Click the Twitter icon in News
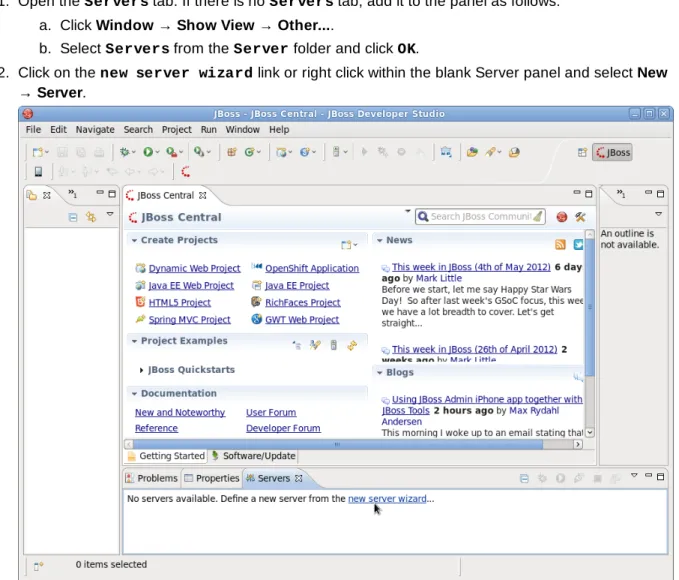The image size is (679, 580). click(578, 245)
